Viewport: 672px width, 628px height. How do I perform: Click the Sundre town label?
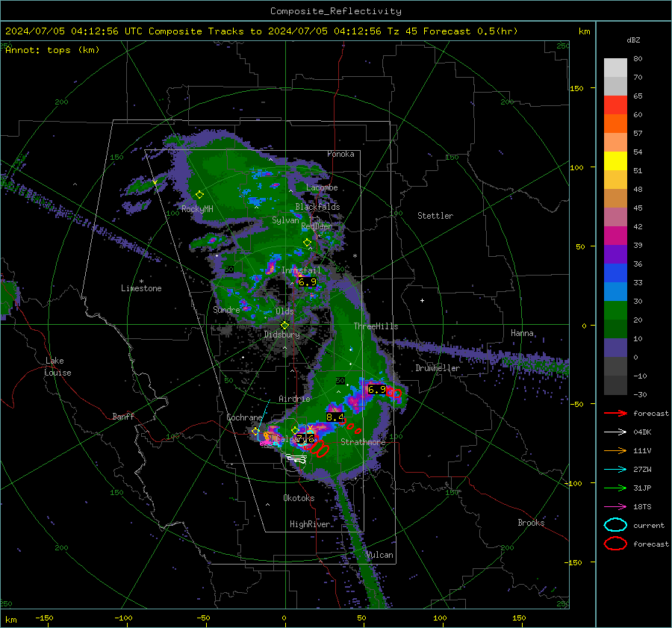click(x=226, y=310)
